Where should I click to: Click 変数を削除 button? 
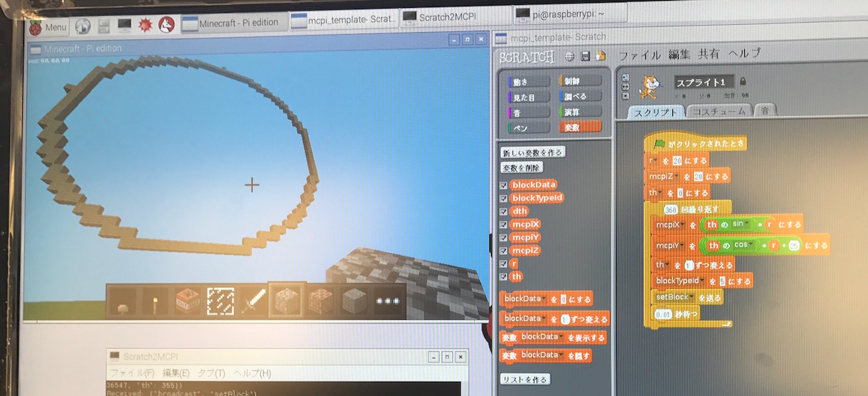click(x=522, y=168)
